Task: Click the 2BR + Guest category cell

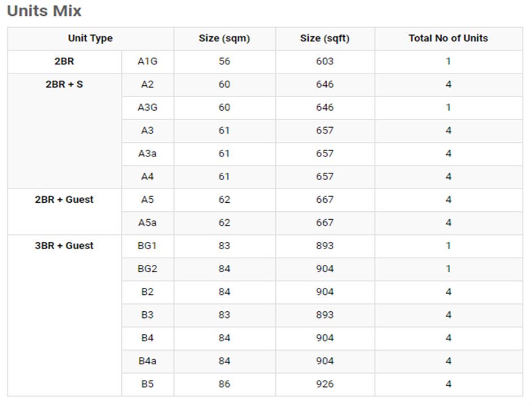Action: 64,200
